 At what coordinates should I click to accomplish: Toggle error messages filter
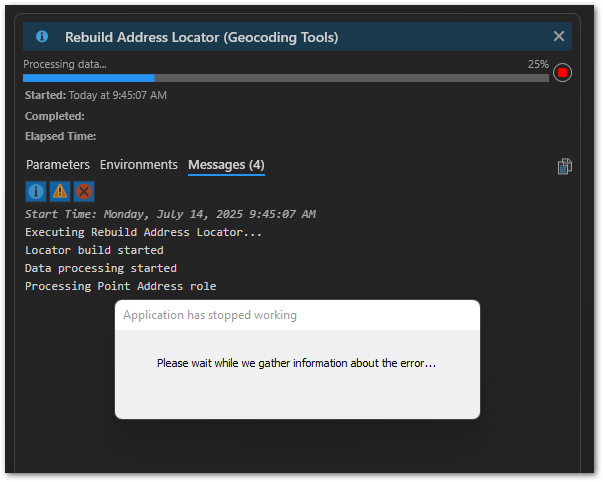(84, 191)
